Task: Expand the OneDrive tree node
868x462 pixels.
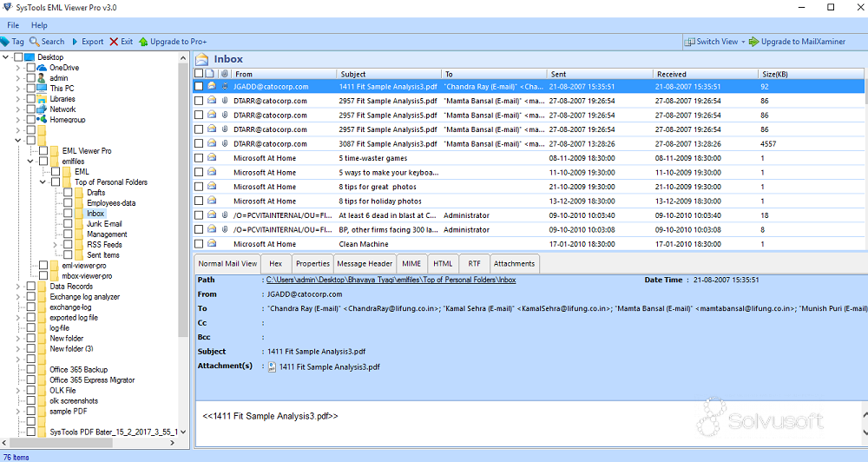Action: pyautogui.click(x=17, y=68)
